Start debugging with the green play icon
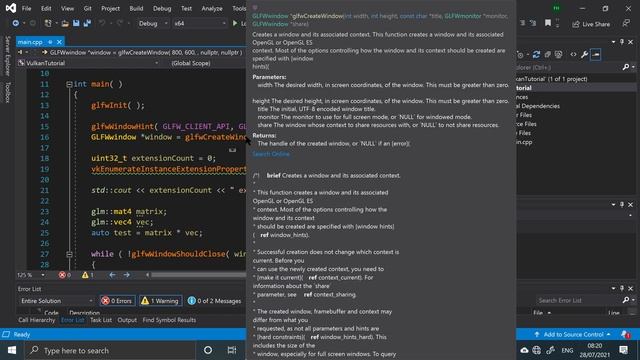The width and height of the screenshot is (640, 360). [x=235, y=23]
